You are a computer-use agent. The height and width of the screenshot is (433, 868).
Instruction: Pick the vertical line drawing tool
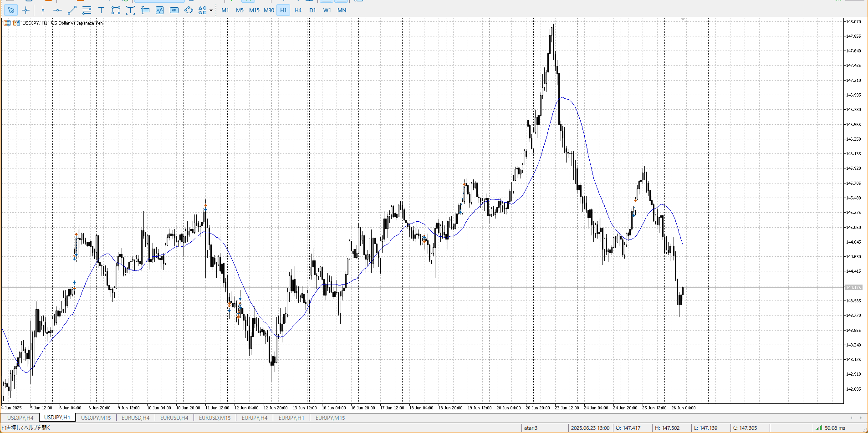[x=43, y=10]
